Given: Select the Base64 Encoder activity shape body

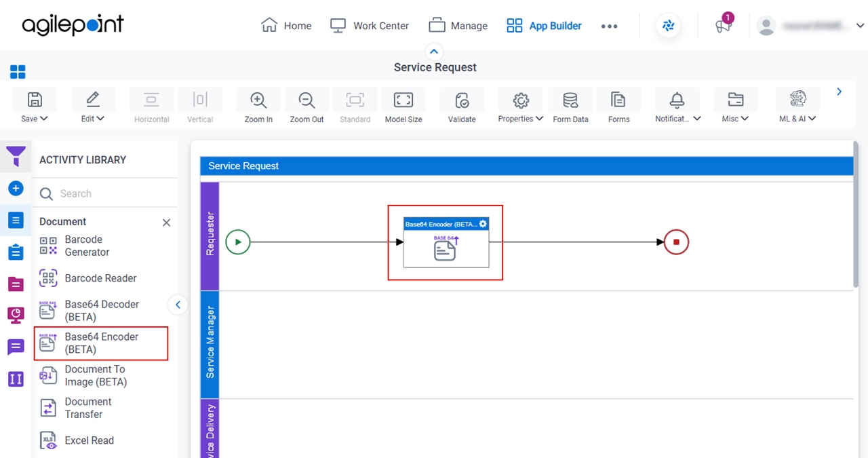Looking at the screenshot, I should pyautogui.click(x=446, y=249).
